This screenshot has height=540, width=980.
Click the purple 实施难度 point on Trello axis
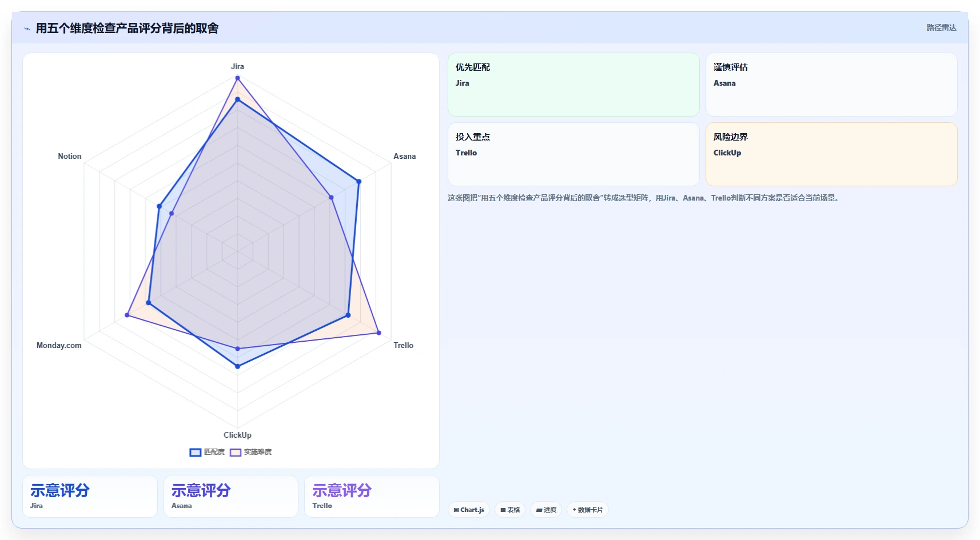point(379,333)
